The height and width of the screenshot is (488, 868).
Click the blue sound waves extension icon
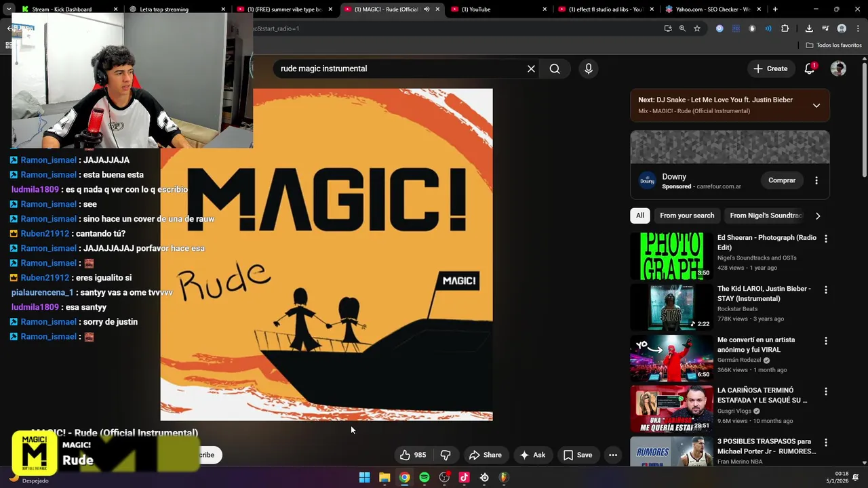(x=768, y=28)
